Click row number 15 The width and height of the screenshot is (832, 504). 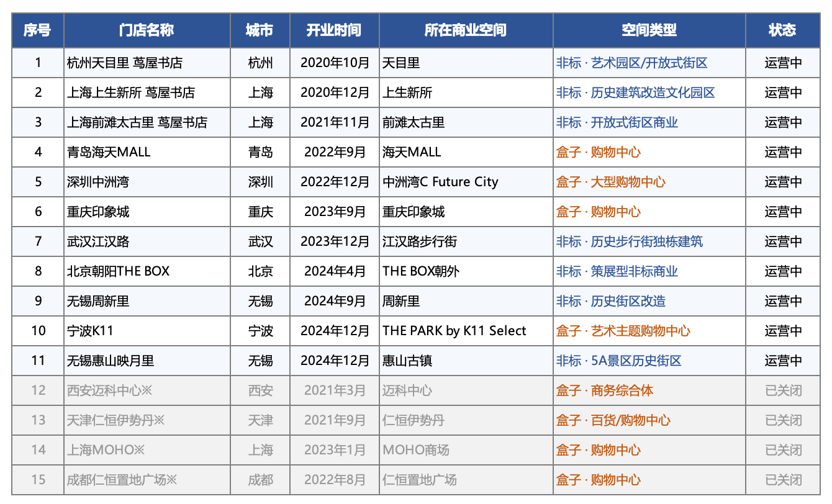[x=38, y=480]
